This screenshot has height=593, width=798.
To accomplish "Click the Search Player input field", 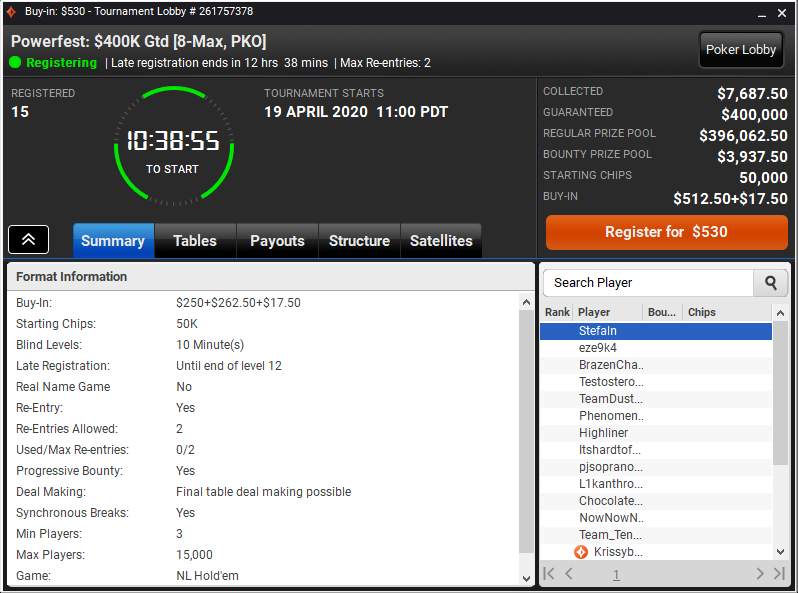I will 648,283.
